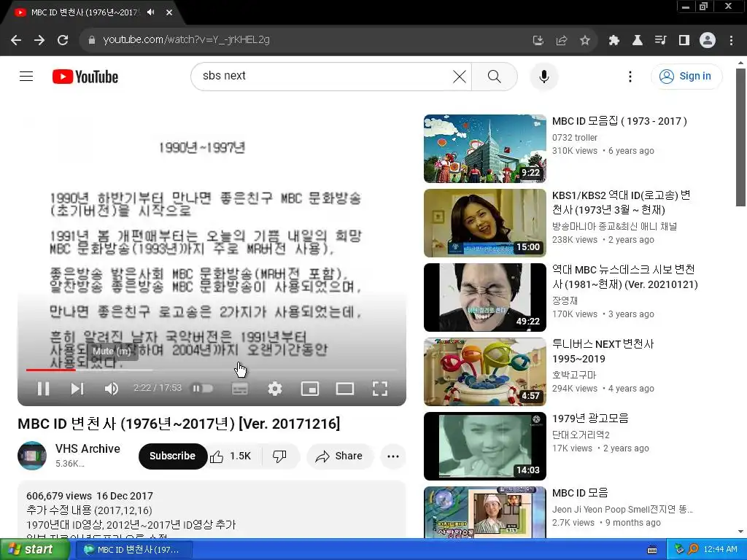Open media controls icon in toolbar
Viewport: 747px width, 560px height.
[x=660, y=41]
